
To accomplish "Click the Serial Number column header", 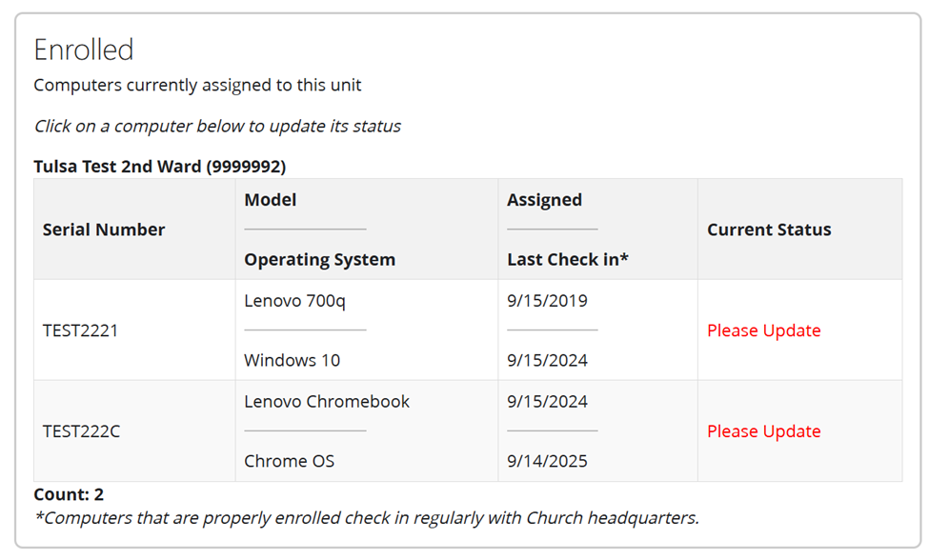I will point(104,230).
